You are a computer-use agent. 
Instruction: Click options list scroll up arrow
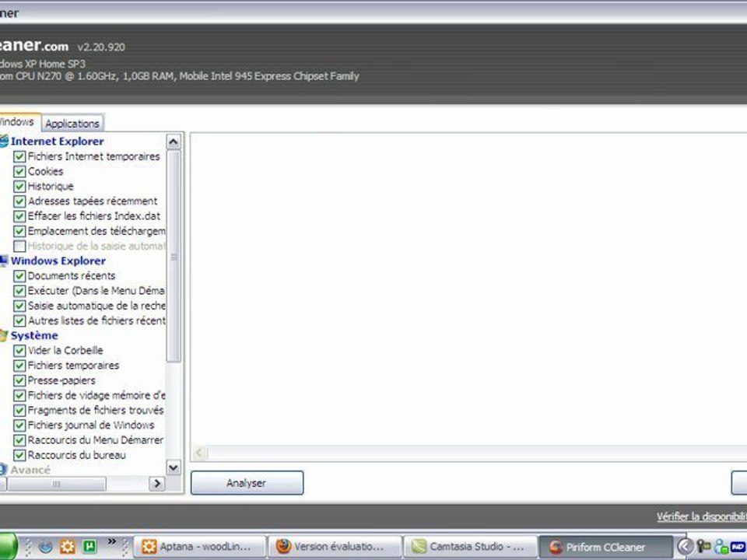click(x=174, y=142)
